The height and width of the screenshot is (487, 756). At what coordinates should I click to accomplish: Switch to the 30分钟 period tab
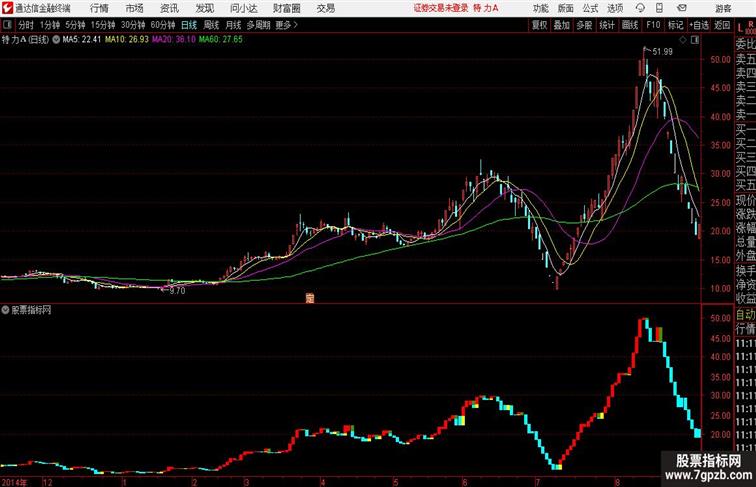tap(133, 25)
